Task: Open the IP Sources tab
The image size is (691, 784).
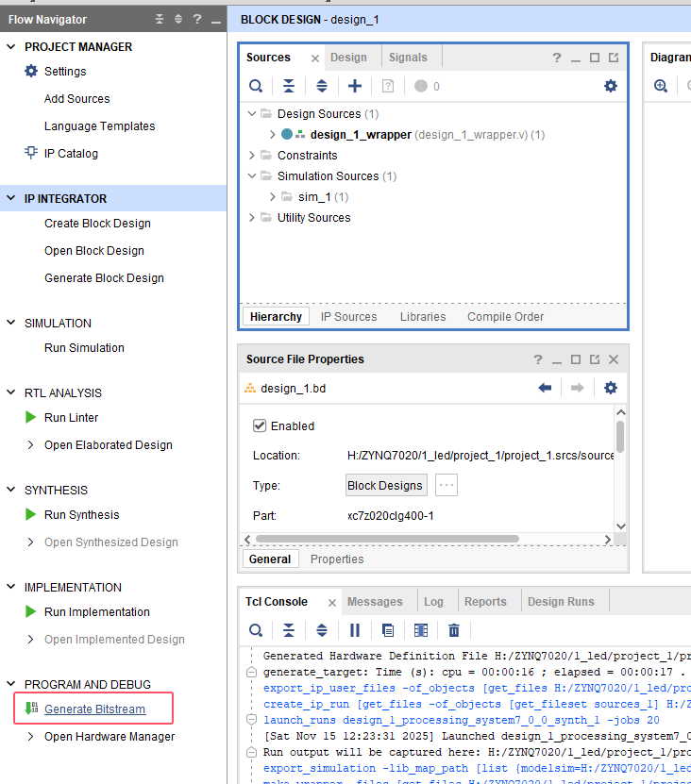Action: [x=348, y=317]
